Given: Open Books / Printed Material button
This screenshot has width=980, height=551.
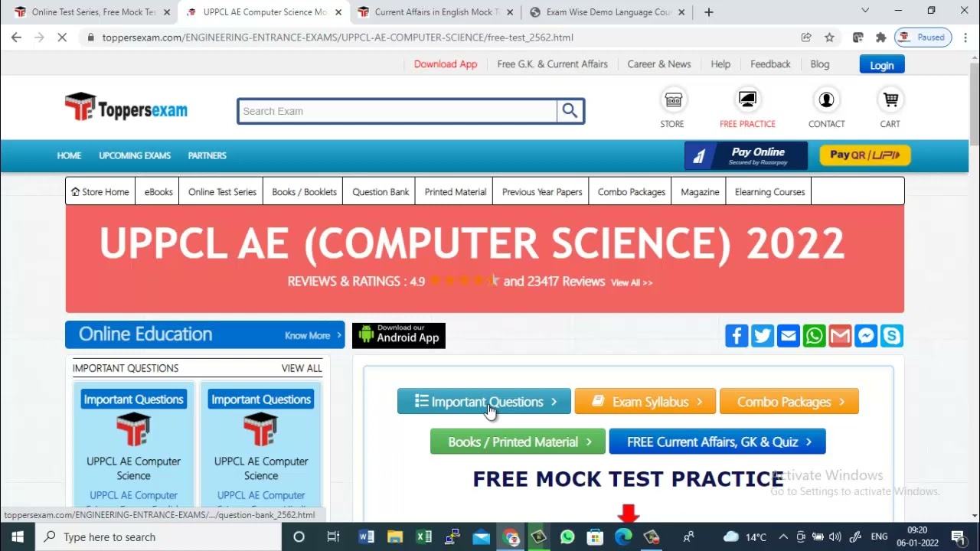Looking at the screenshot, I should [x=518, y=442].
